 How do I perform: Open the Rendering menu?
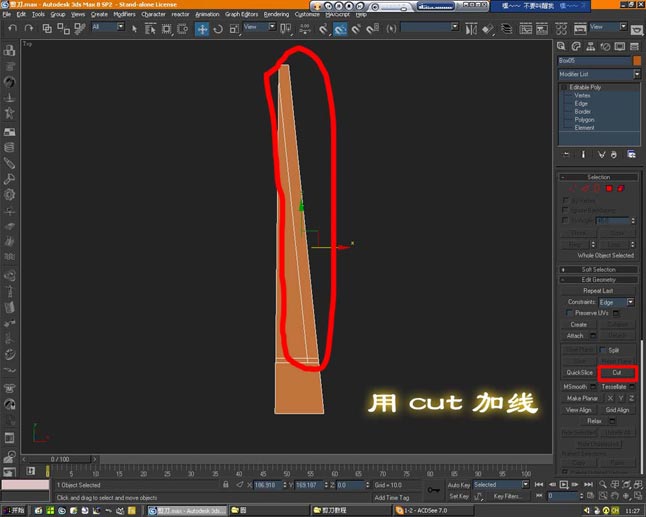pyautogui.click(x=276, y=14)
